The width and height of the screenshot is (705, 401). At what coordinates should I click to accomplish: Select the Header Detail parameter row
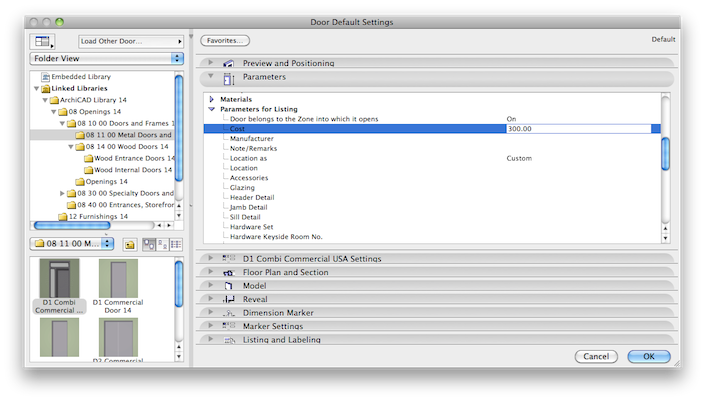(x=432, y=197)
